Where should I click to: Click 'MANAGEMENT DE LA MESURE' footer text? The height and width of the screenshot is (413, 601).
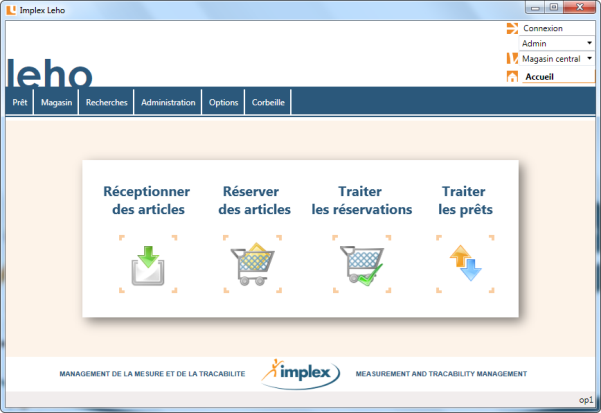tap(152, 374)
